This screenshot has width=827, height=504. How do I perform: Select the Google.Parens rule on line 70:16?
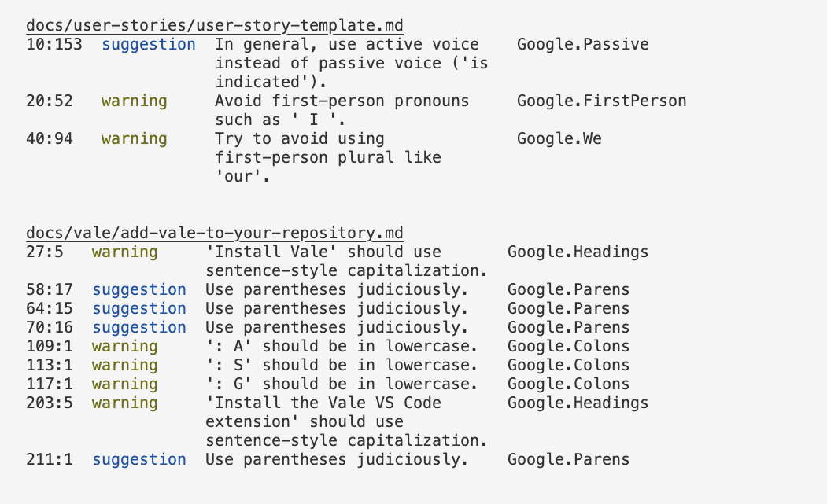tap(568, 328)
